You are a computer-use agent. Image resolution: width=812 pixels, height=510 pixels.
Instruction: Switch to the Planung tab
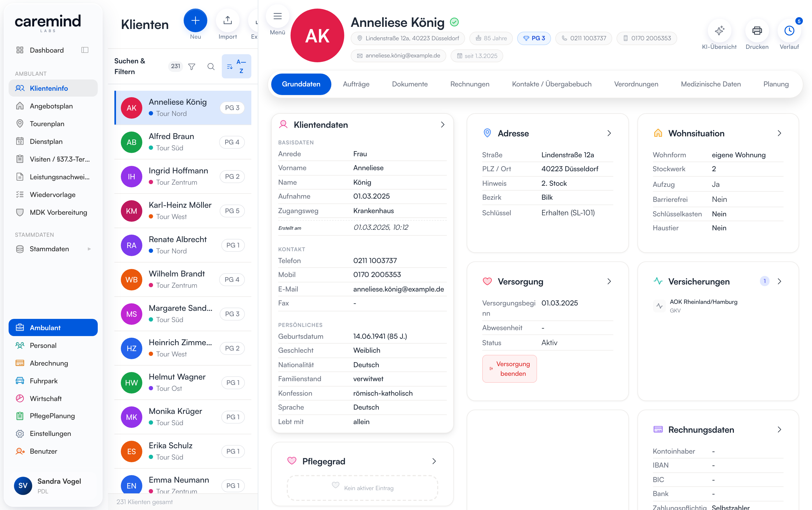776,84
